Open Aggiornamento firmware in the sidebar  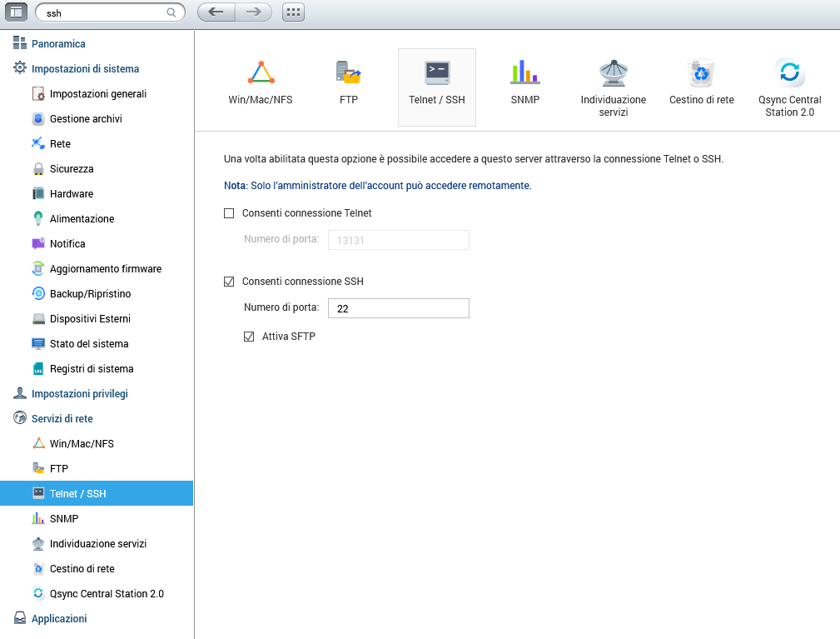pos(105,269)
